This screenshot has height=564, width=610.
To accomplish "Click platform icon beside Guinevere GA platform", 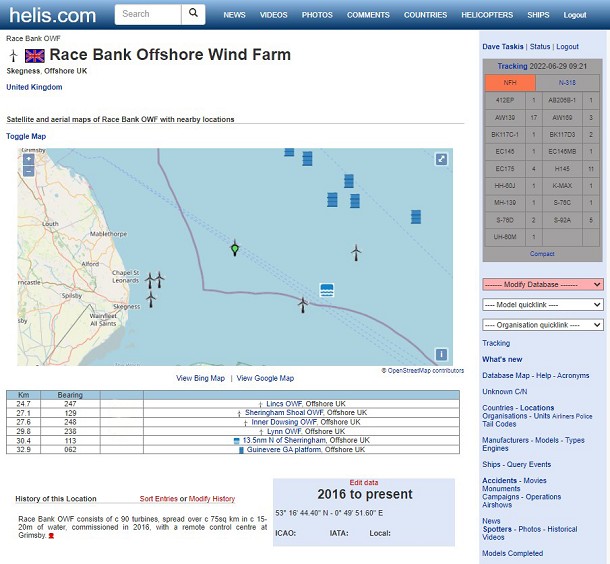I will pyautogui.click(x=241, y=450).
